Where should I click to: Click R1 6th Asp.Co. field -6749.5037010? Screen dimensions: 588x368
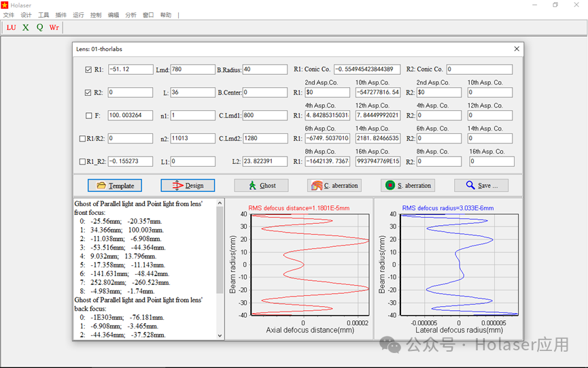pos(328,138)
